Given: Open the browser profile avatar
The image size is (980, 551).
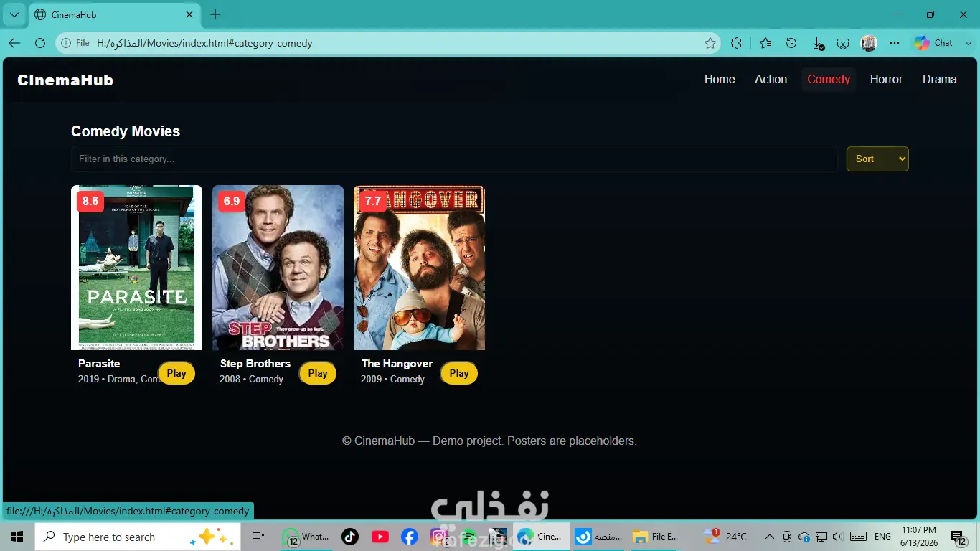Looking at the screenshot, I should coord(869,43).
